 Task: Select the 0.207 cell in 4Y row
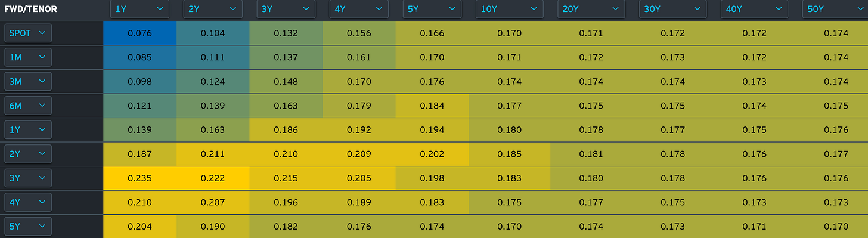213,202
